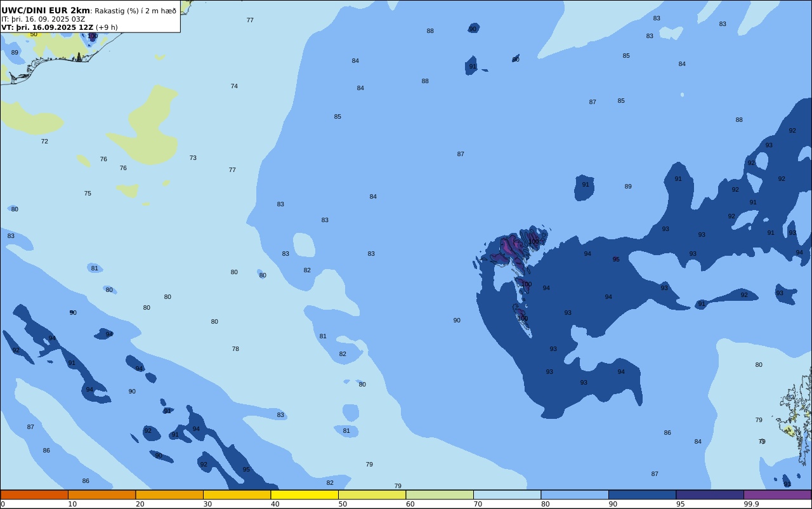This screenshot has width=812, height=509.
Task: Select the amber 20–30 legend swatch
Action: (169, 494)
